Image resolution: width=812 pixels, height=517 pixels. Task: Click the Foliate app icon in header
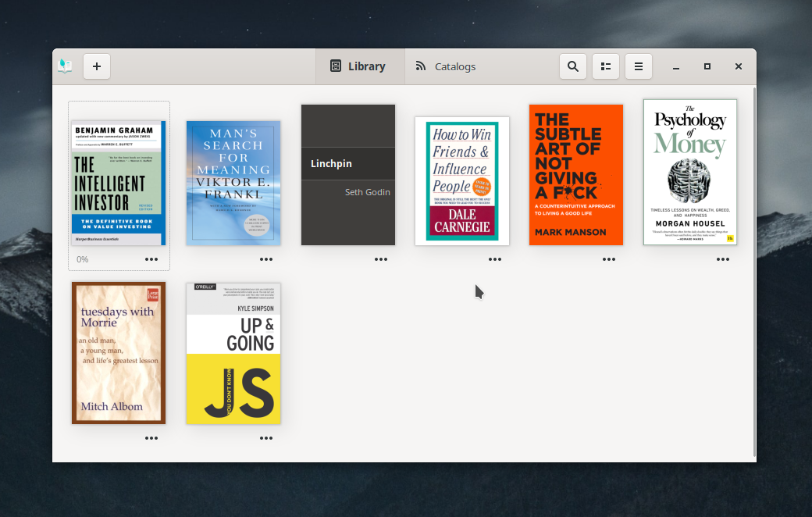point(65,66)
